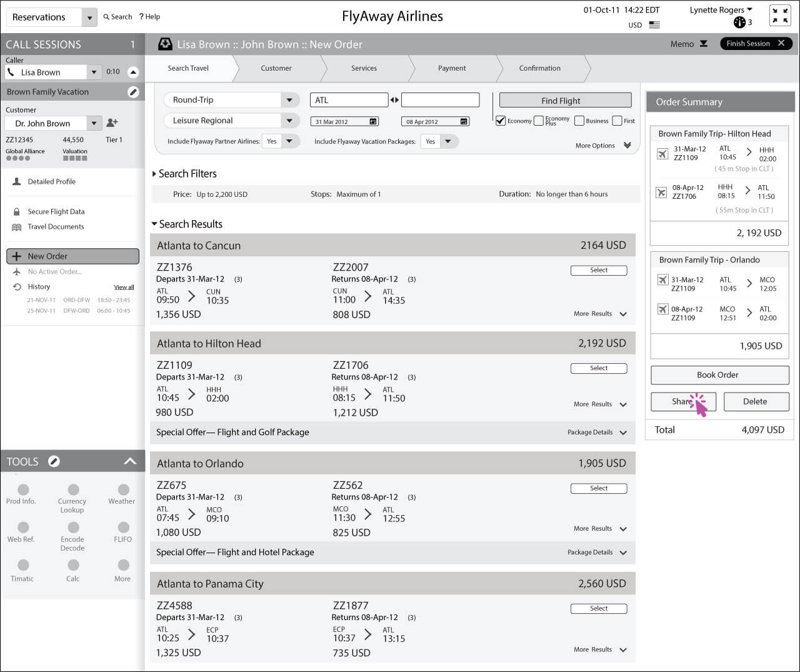The height and width of the screenshot is (672, 800).
Task: Click the destination airport input field
Action: pos(440,100)
